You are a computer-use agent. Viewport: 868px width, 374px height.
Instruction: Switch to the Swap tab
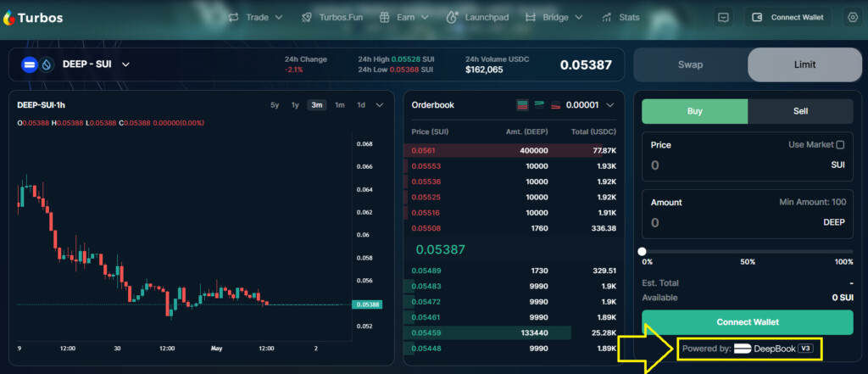point(690,64)
